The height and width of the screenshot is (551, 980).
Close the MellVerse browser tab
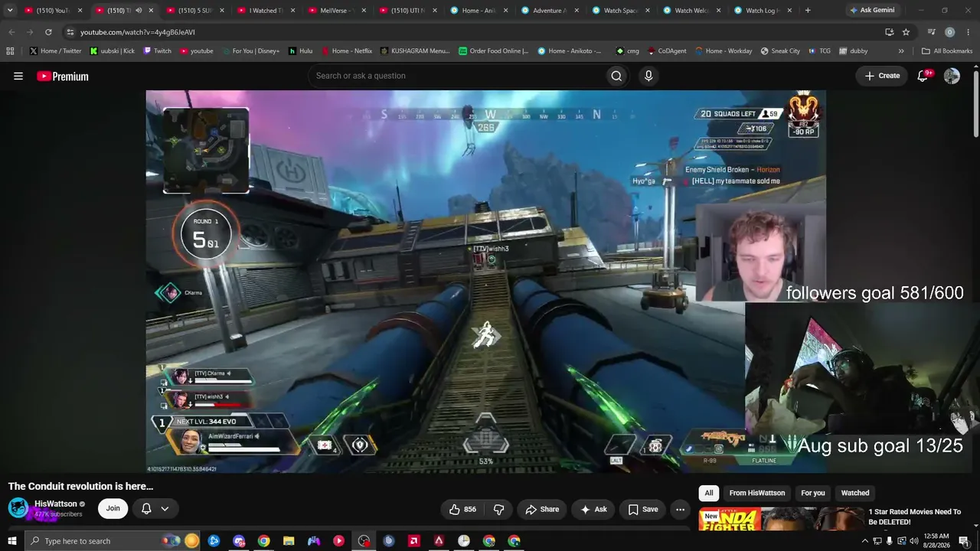[364, 11]
